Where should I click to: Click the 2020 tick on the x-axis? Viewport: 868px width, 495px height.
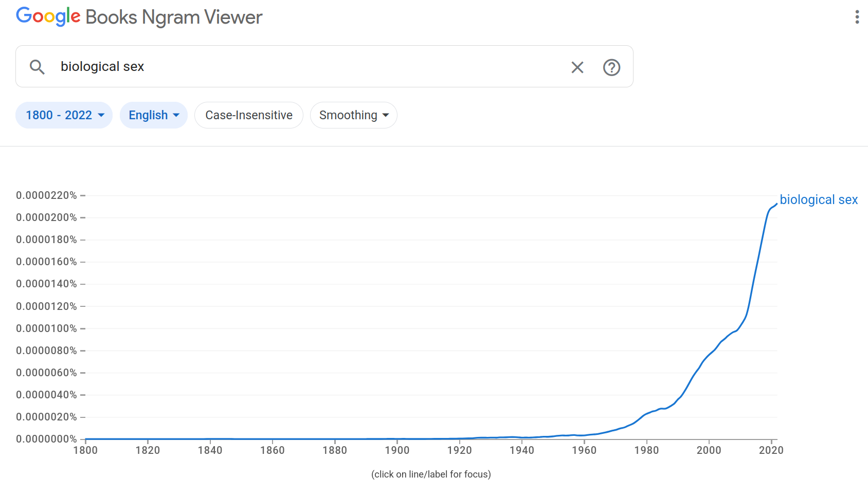(771, 450)
